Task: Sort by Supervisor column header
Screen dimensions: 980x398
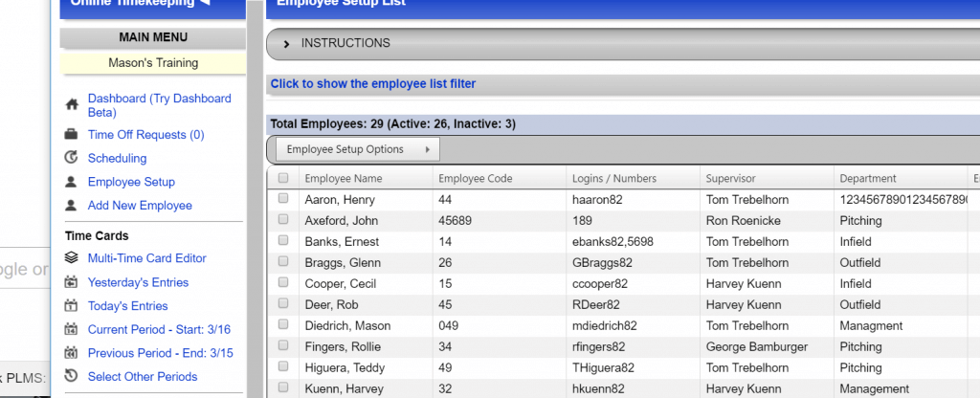Action: [x=730, y=179]
